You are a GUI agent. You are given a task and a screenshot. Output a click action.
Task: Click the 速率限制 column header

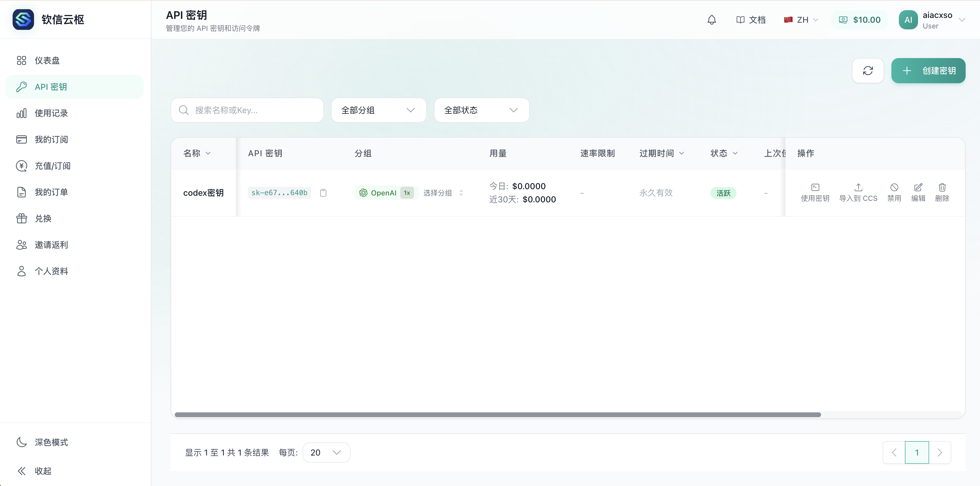click(x=597, y=153)
